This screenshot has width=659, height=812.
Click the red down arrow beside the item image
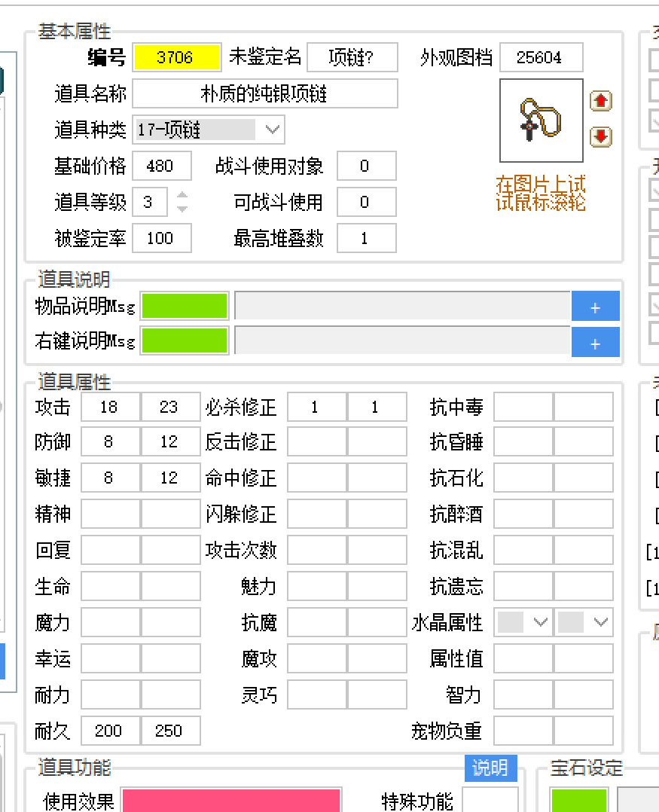[x=600, y=138]
